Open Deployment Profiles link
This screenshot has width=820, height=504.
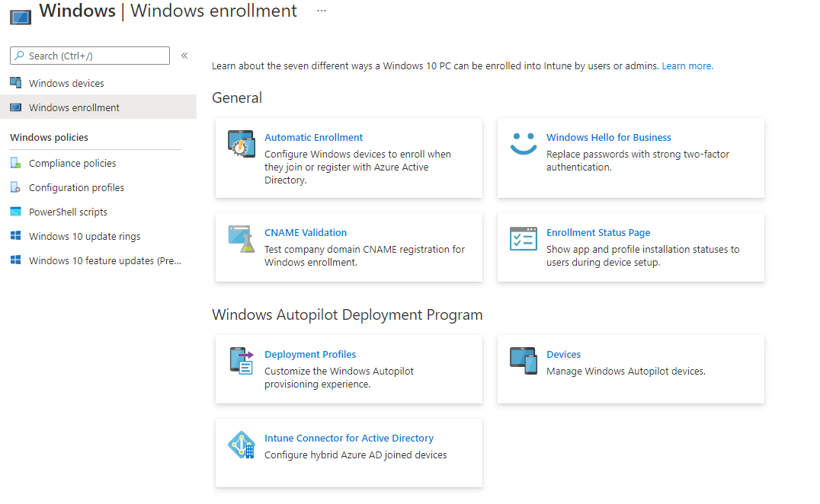(310, 354)
